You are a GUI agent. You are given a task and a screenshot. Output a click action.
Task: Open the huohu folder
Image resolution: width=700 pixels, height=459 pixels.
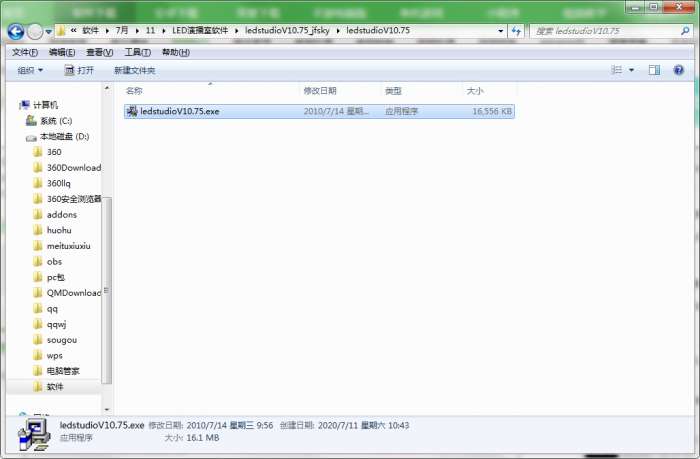pyautogui.click(x=59, y=230)
